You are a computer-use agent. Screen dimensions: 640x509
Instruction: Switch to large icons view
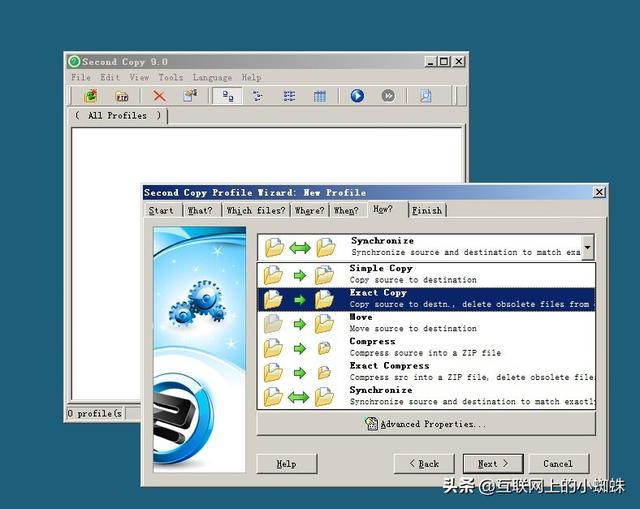click(x=228, y=96)
